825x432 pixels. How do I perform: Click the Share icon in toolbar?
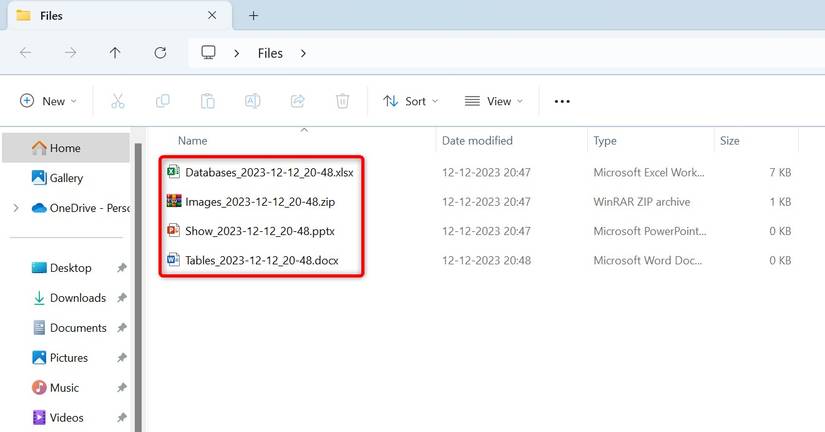tap(298, 101)
